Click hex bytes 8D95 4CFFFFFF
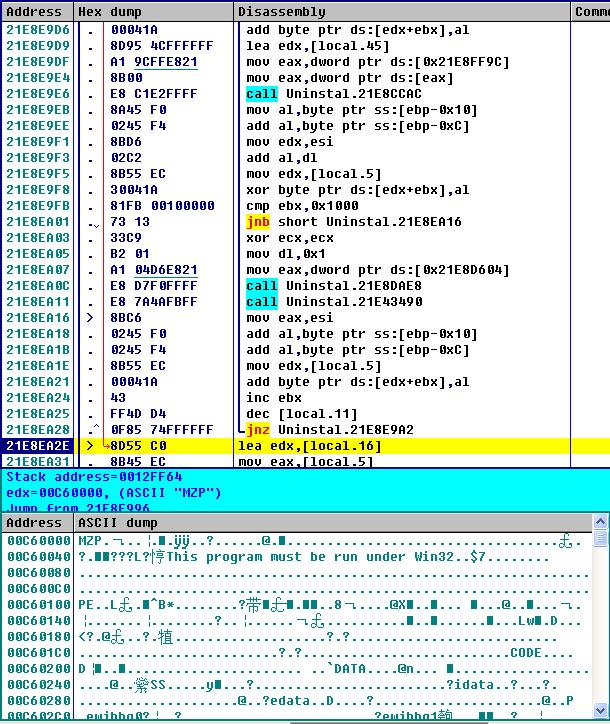Image resolution: width=610 pixels, height=724 pixels. (162, 46)
